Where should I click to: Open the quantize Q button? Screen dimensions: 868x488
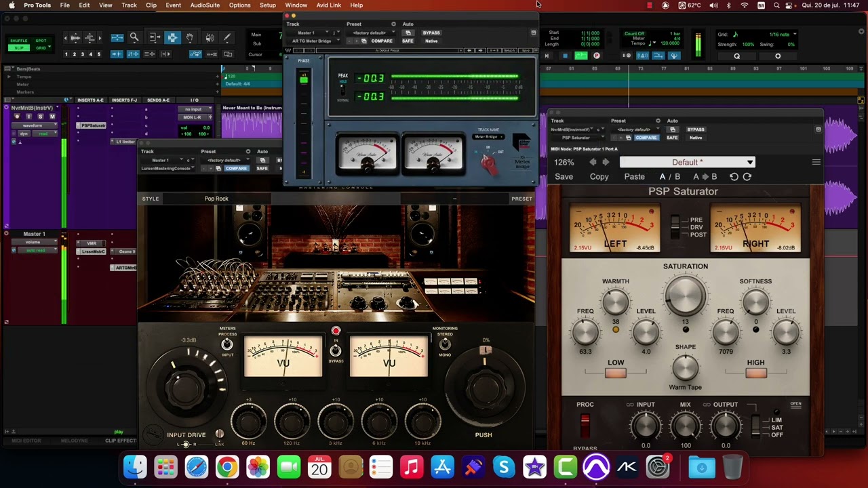click(x=737, y=56)
